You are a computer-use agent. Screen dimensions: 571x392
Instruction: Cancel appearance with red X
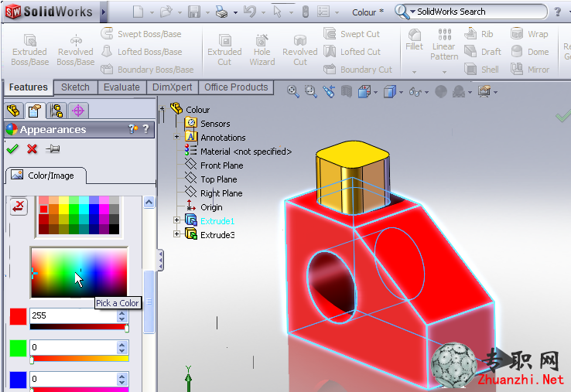point(32,149)
